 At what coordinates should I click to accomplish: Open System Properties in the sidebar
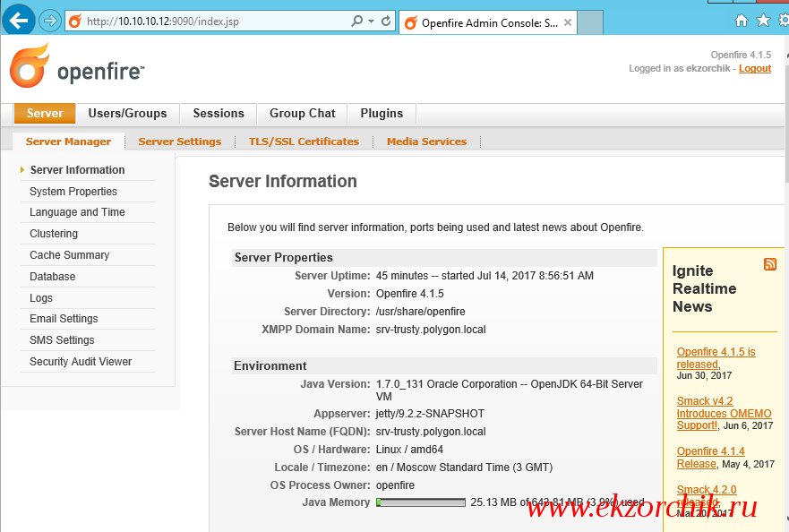[x=73, y=192]
